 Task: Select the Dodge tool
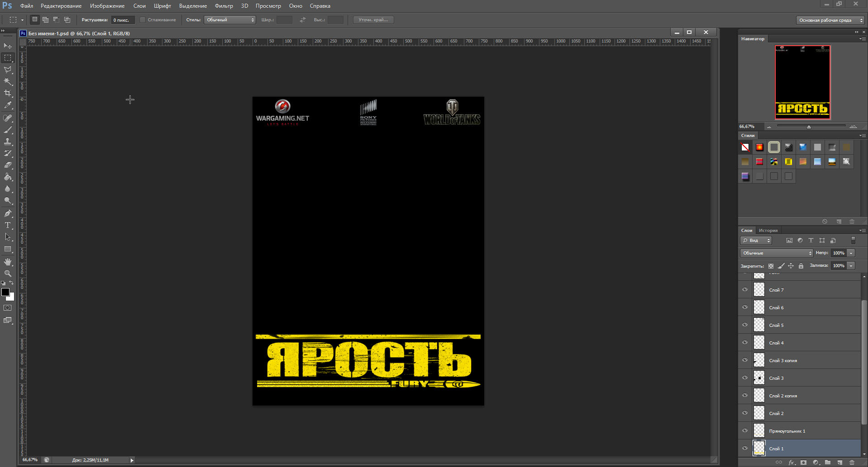pos(8,200)
